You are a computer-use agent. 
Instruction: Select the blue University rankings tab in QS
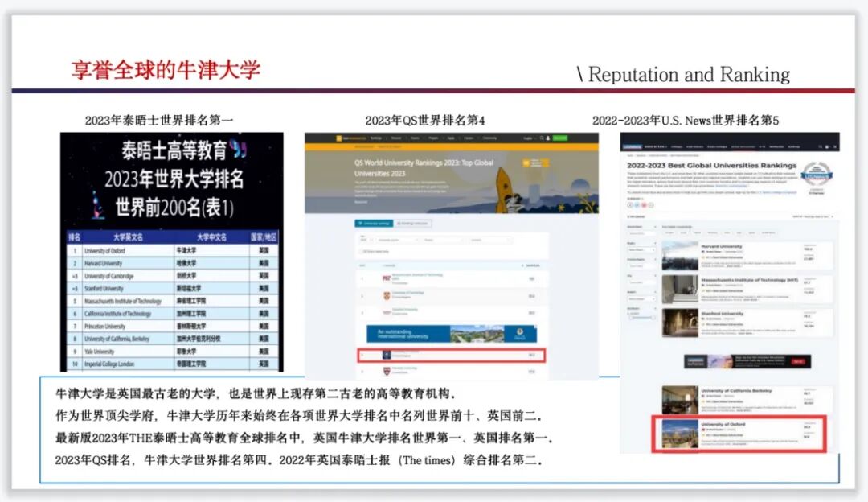pos(373,224)
